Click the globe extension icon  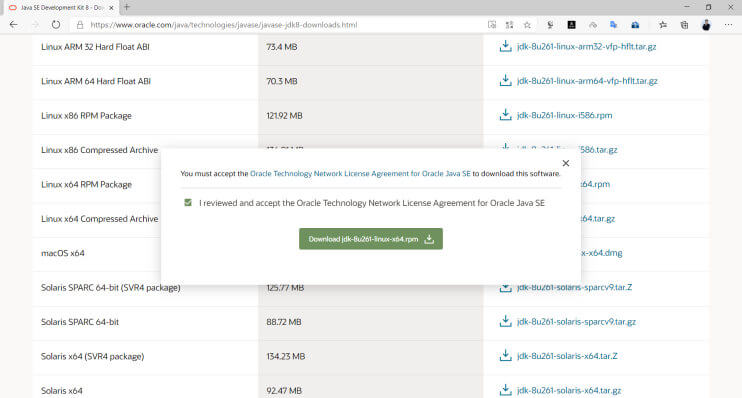pyautogui.click(x=550, y=25)
